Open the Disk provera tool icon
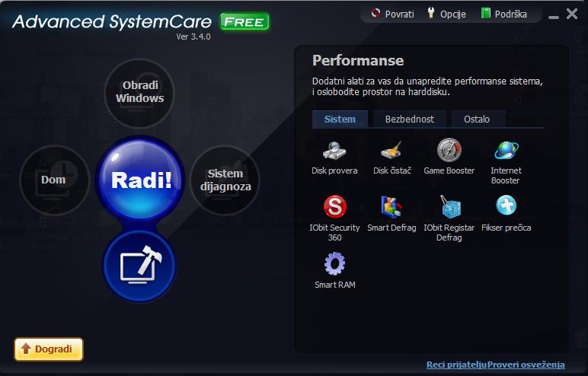The height and width of the screenshot is (376, 588). click(x=334, y=151)
